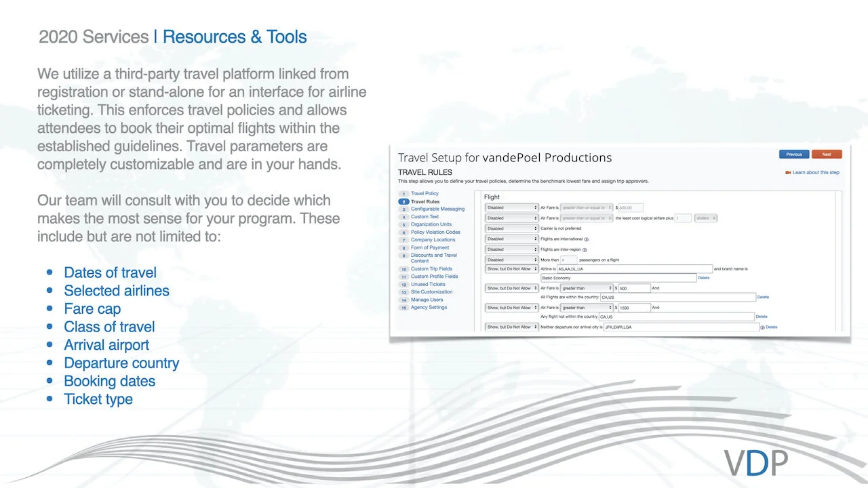
Task: Open Manage Users step
Action: pos(427,300)
